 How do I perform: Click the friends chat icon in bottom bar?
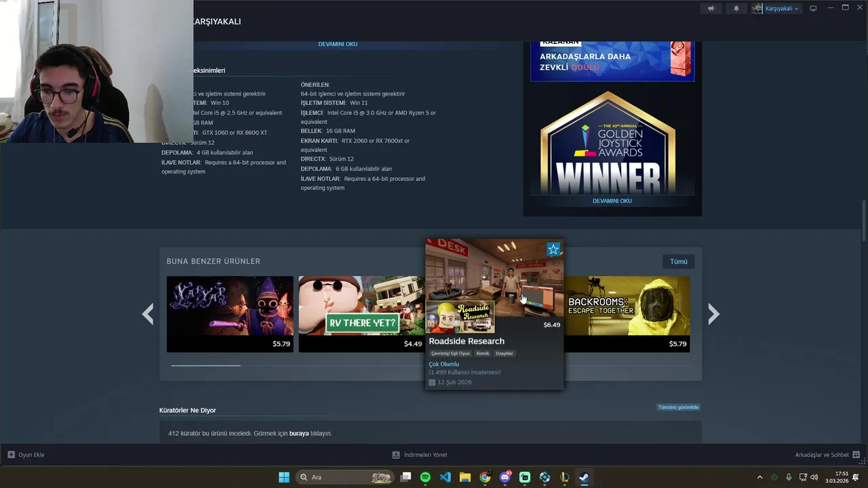pyautogui.click(x=856, y=455)
